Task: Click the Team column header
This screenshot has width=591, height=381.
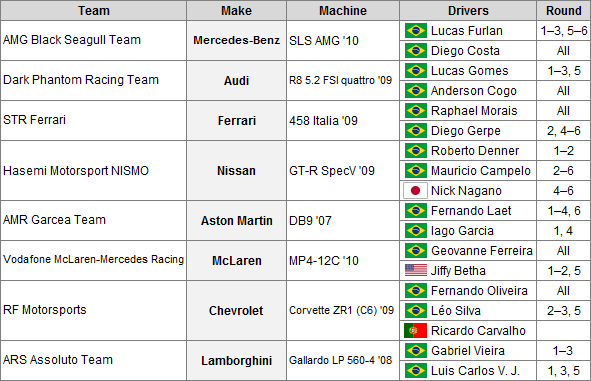Action: 93,11
